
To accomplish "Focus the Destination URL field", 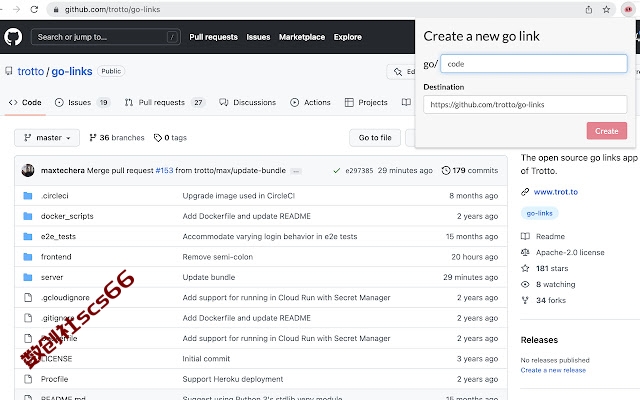I will pyautogui.click(x=525, y=104).
